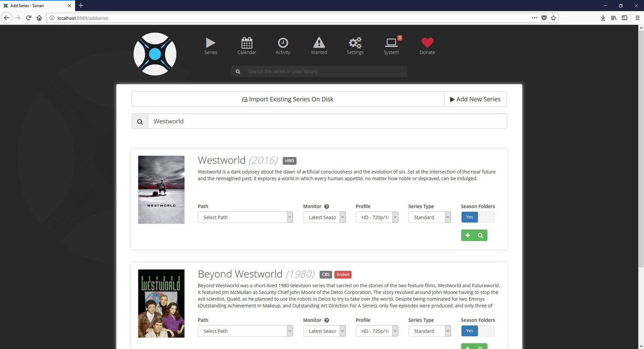This screenshot has height=349, width=644.
Task: Click the Pocket save icon in address bar
Action: pos(544,18)
